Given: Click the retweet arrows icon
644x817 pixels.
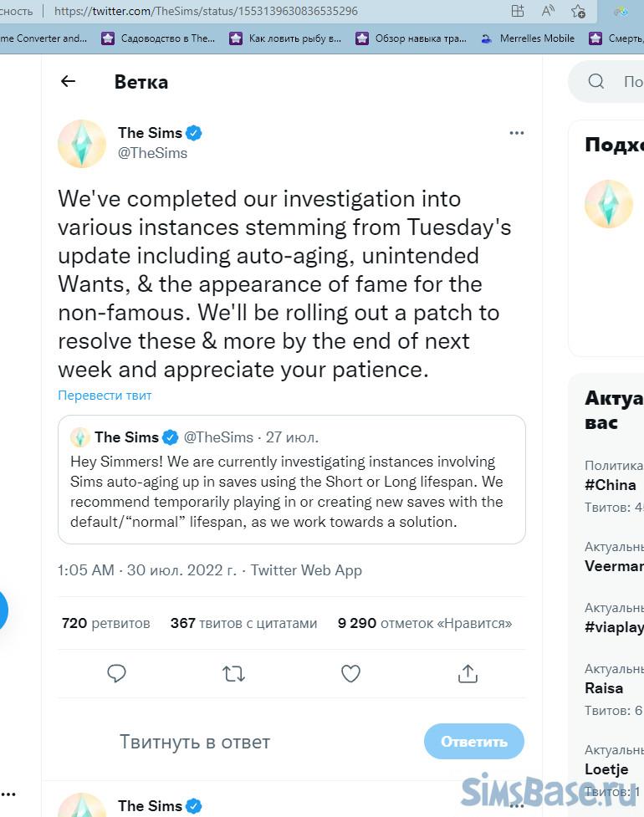Looking at the screenshot, I should pyautogui.click(x=233, y=673).
